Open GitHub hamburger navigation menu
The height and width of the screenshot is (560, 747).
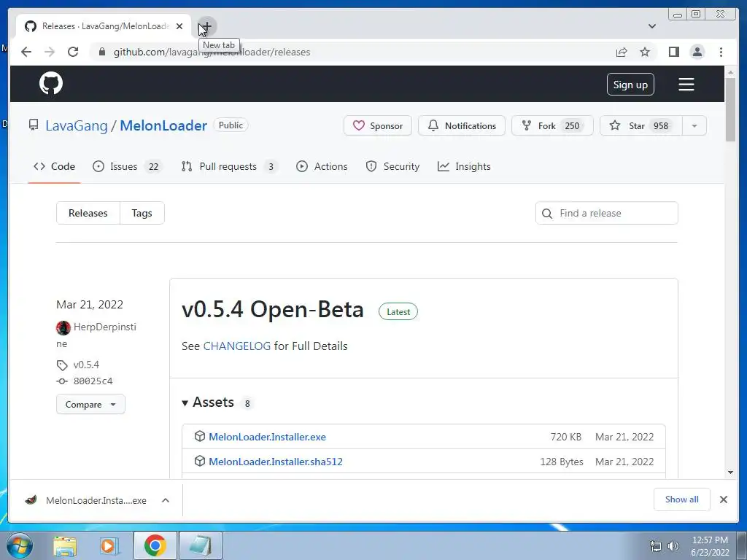pyautogui.click(x=686, y=85)
